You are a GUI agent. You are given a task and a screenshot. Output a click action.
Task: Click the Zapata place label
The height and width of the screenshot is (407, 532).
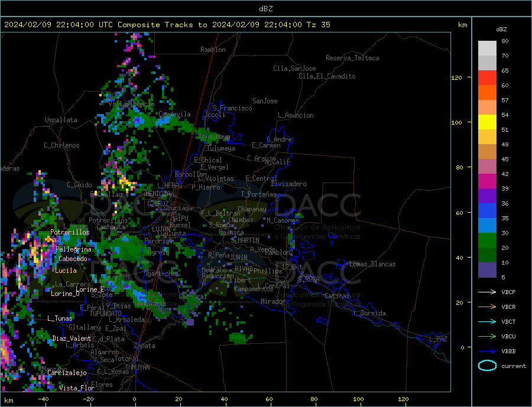coord(145,346)
